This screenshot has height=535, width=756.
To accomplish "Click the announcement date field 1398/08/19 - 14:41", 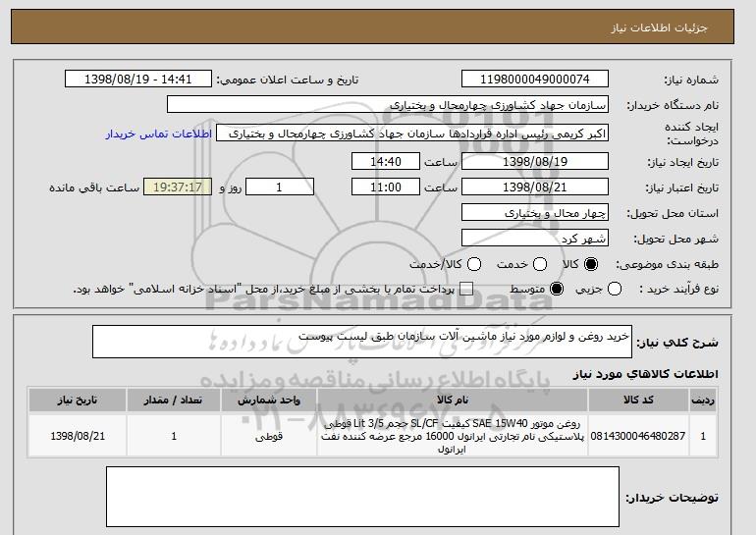I will (138, 80).
